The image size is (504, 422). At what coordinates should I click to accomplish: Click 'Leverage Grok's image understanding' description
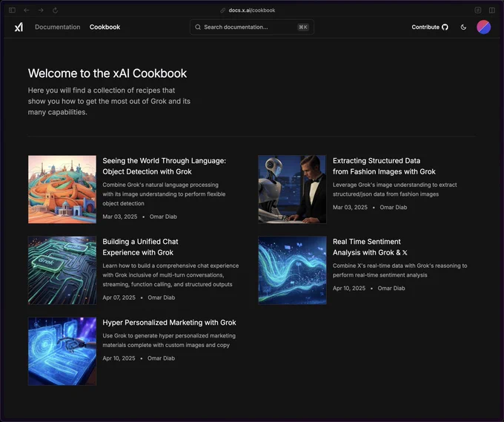point(395,189)
